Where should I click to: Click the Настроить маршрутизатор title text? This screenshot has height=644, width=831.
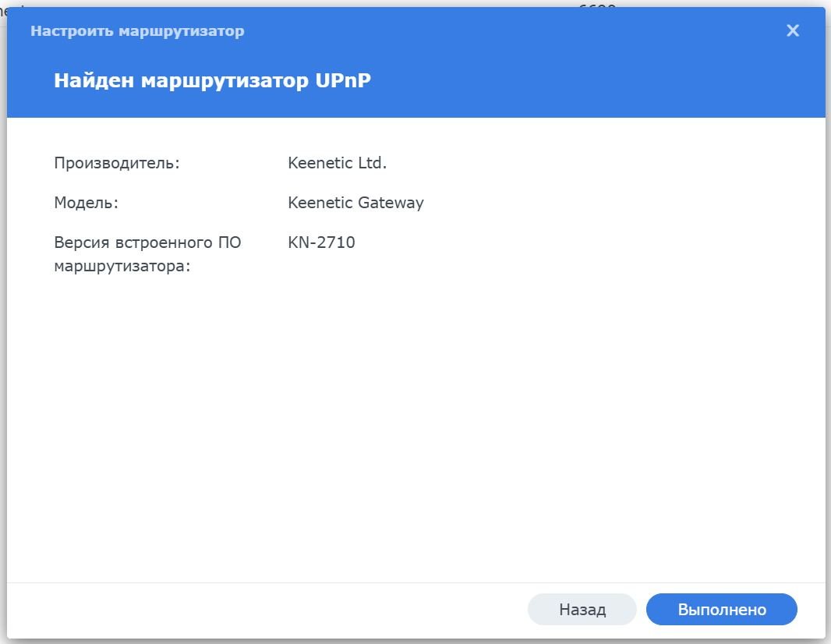coord(137,31)
